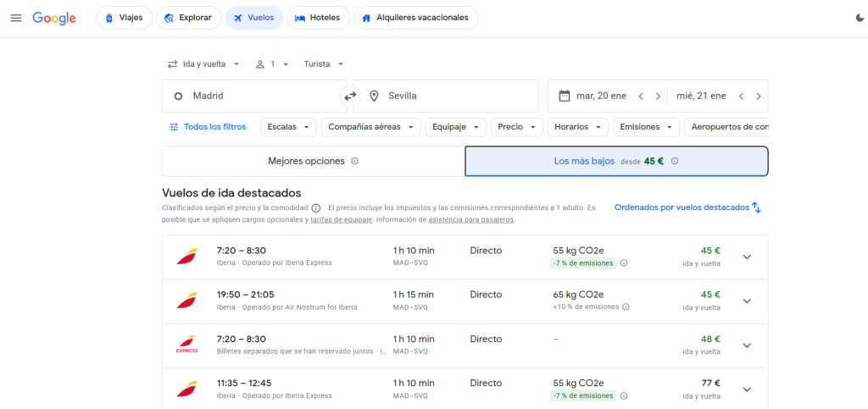The image size is (868, 409).
Task: Expand 11:35 flight 77 € details
Action: pos(747,390)
